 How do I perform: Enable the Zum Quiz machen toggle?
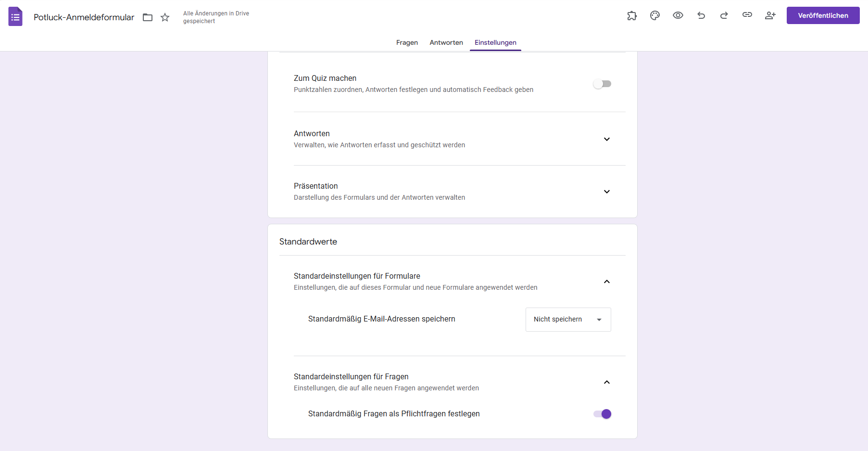(602, 84)
